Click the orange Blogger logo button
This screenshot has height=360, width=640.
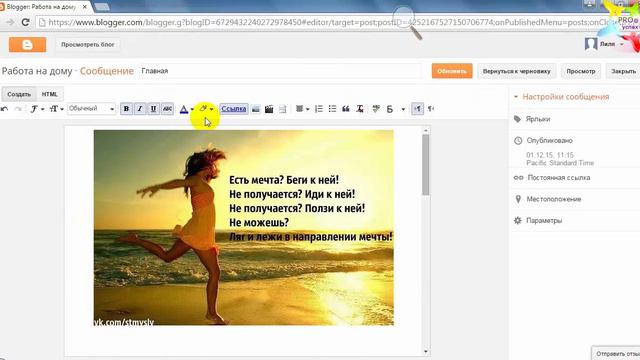coord(27,45)
